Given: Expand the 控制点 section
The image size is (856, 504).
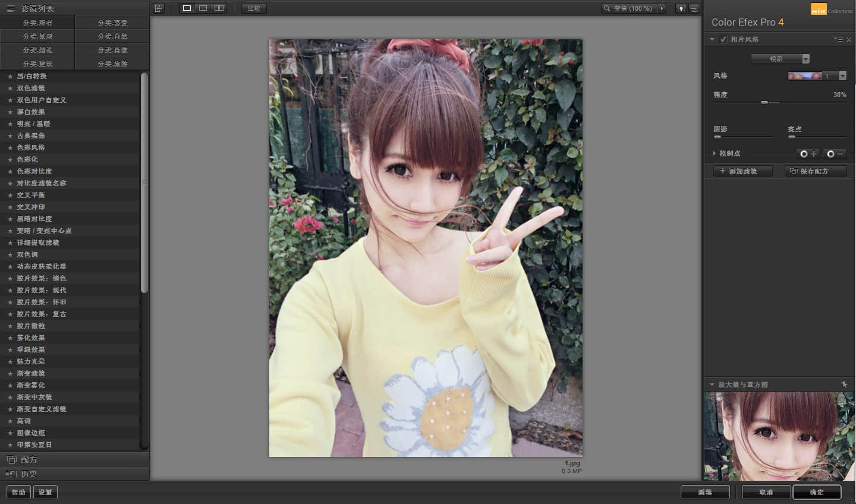Looking at the screenshot, I should click(x=715, y=153).
